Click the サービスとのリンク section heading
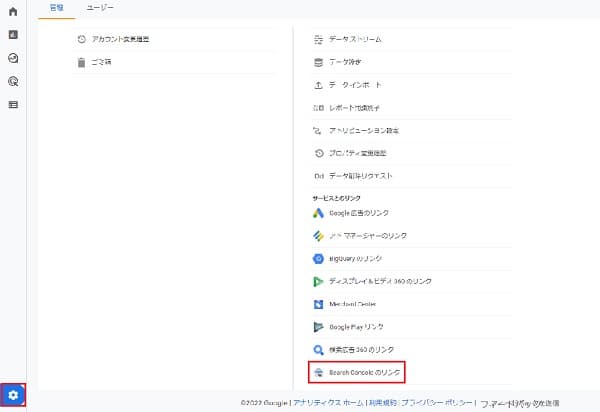 (x=336, y=198)
